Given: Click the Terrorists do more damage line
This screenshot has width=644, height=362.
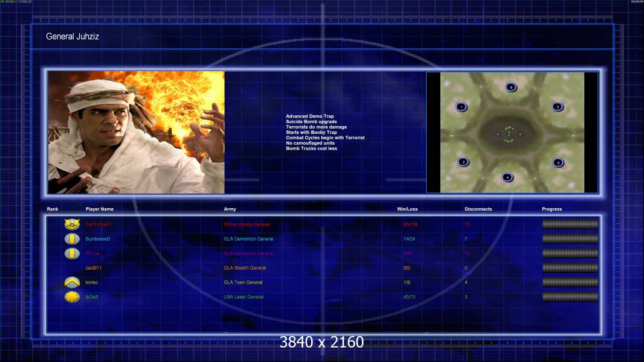Looking at the screenshot, I should click(x=316, y=127).
